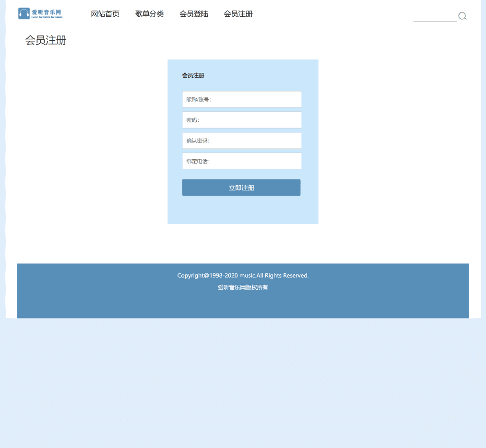Click the copyright notice in the footer

243,275
